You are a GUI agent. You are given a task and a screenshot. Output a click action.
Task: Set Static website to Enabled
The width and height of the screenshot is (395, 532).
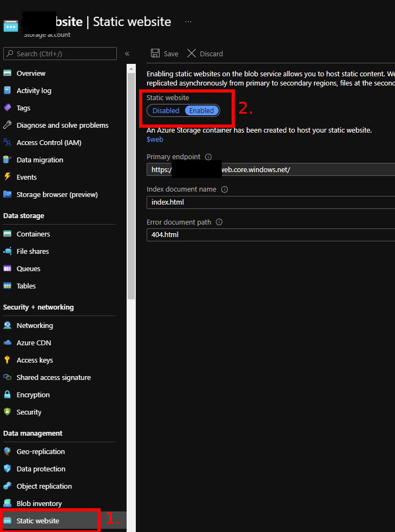pyautogui.click(x=202, y=110)
